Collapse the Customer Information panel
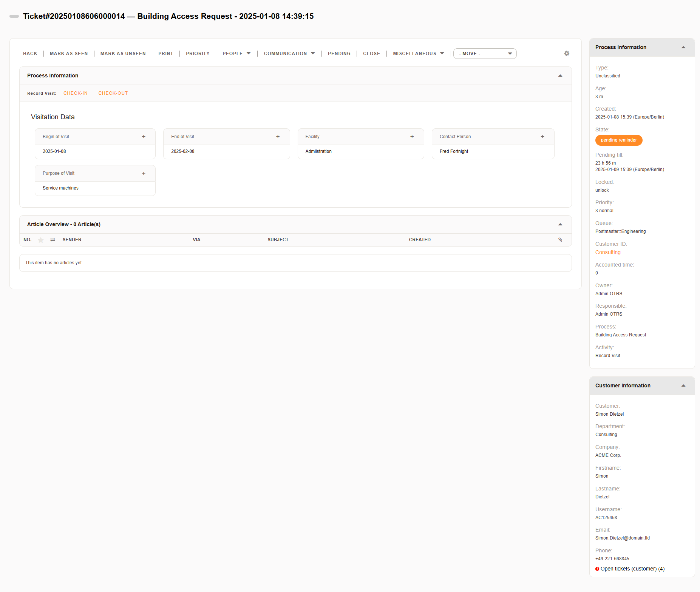This screenshot has width=700, height=592. 683,386
